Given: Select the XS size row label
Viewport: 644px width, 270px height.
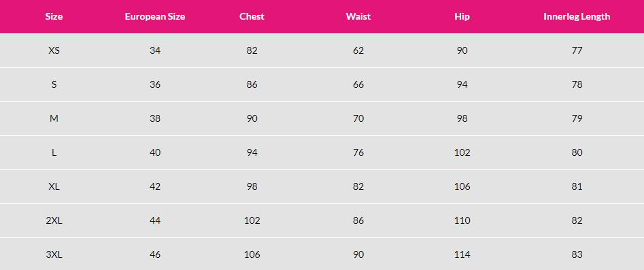Looking at the screenshot, I should (x=54, y=50).
